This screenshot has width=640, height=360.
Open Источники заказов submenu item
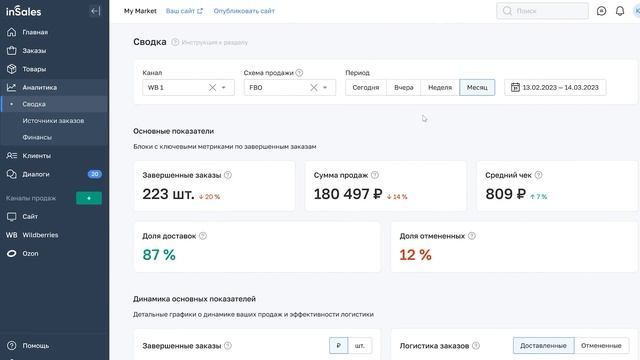click(x=53, y=121)
